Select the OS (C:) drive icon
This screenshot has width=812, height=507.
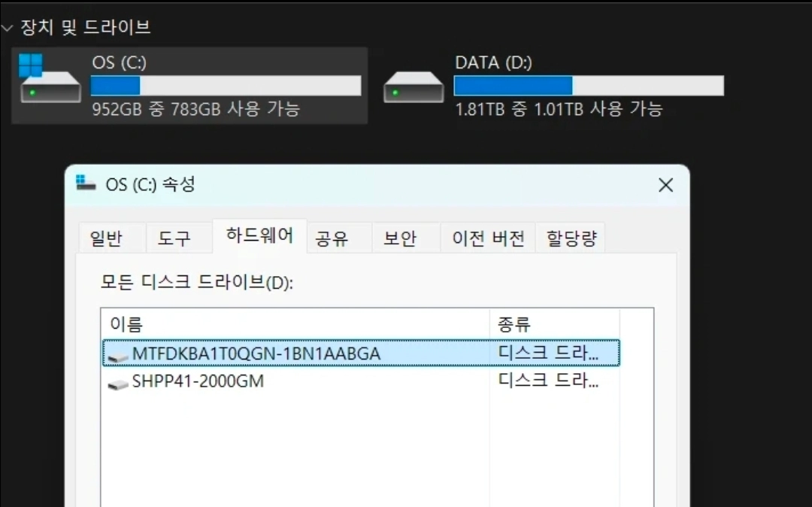(50, 79)
